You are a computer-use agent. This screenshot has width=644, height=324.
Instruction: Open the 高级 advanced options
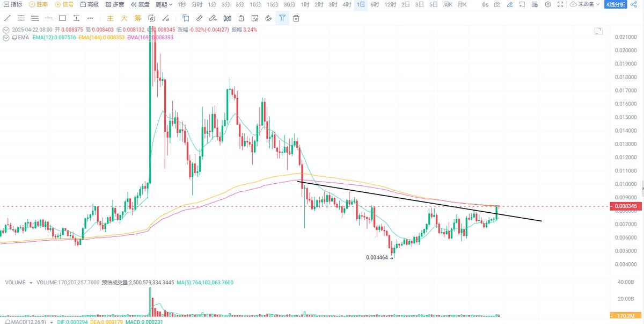tap(90, 4)
